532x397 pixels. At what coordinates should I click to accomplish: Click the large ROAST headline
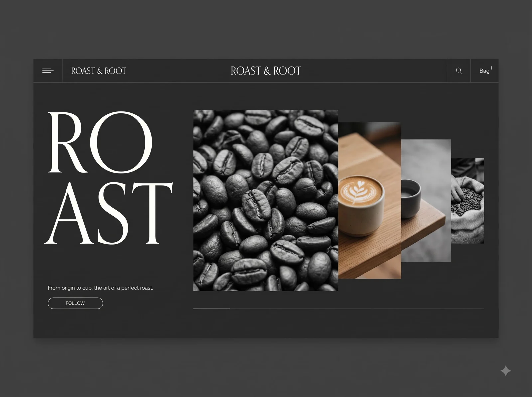point(108,178)
